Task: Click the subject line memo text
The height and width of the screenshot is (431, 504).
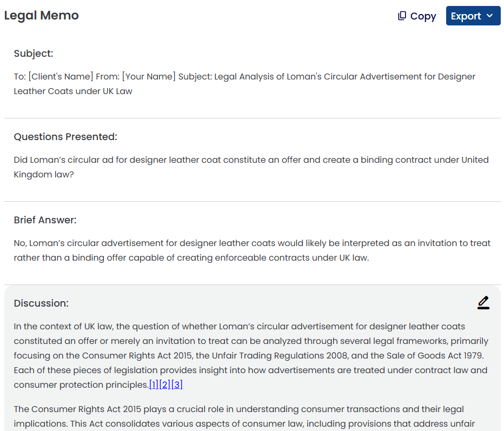Action: 244,84
